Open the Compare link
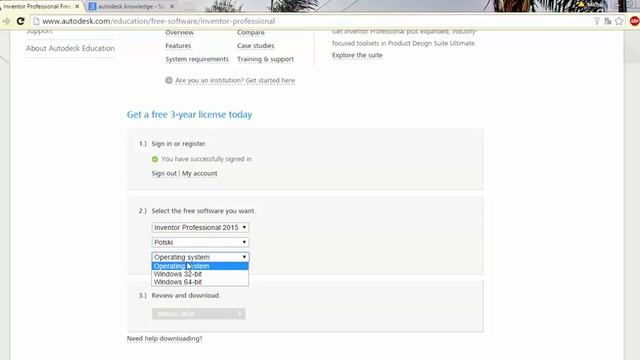 (251, 32)
